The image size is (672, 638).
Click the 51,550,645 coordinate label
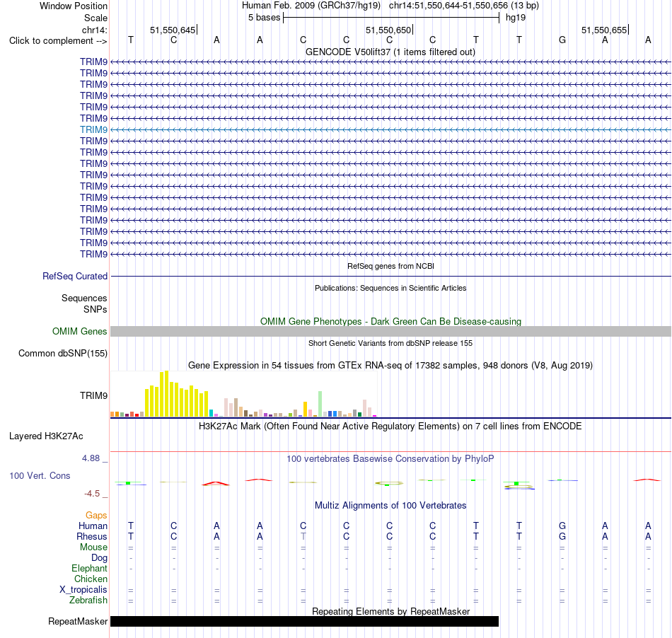173,30
